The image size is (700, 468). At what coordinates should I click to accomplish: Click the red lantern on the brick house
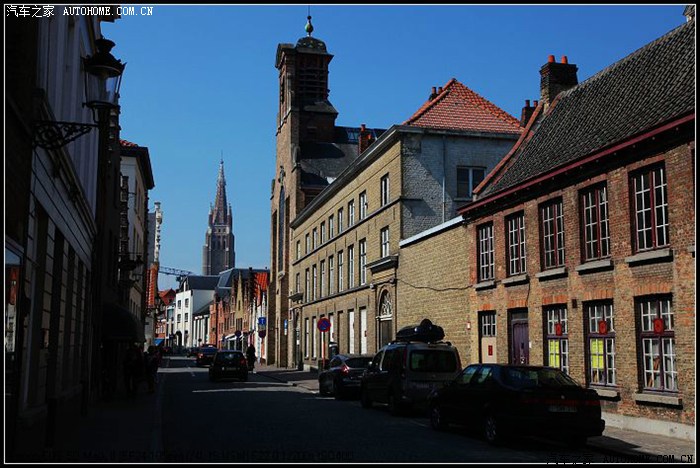click(x=658, y=325)
